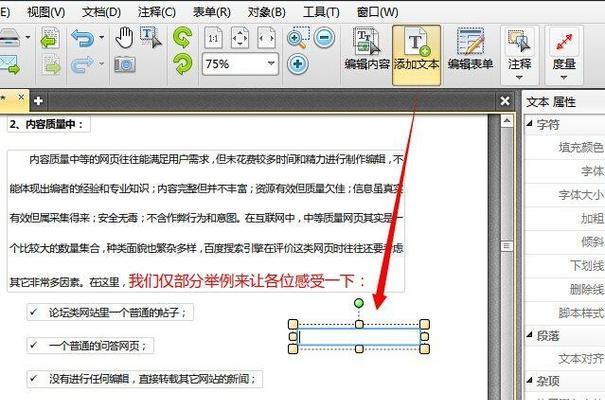This screenshot has height=400, width=605.
Task: Click the line 一个普通的问答网页
Action: click(x=94, y=346)
